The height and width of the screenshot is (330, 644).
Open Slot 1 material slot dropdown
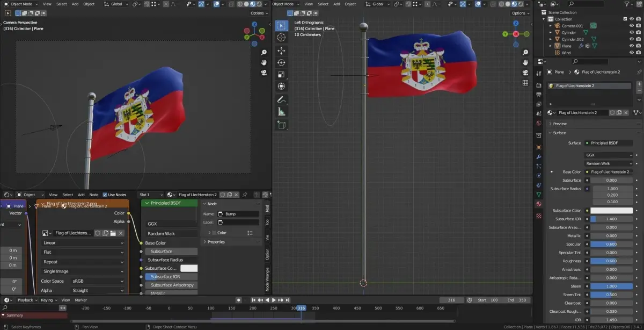tap(150, 195)
